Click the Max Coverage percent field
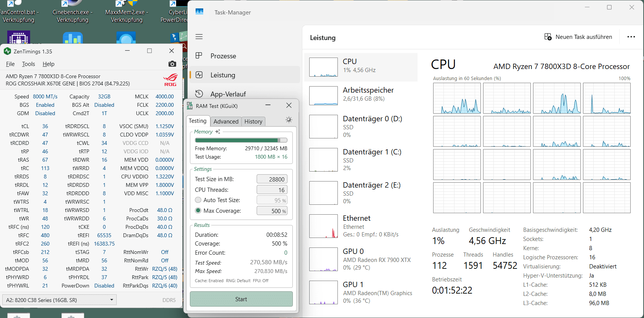Viewport: 644px width, 318px height. click(x=272, y=211)
